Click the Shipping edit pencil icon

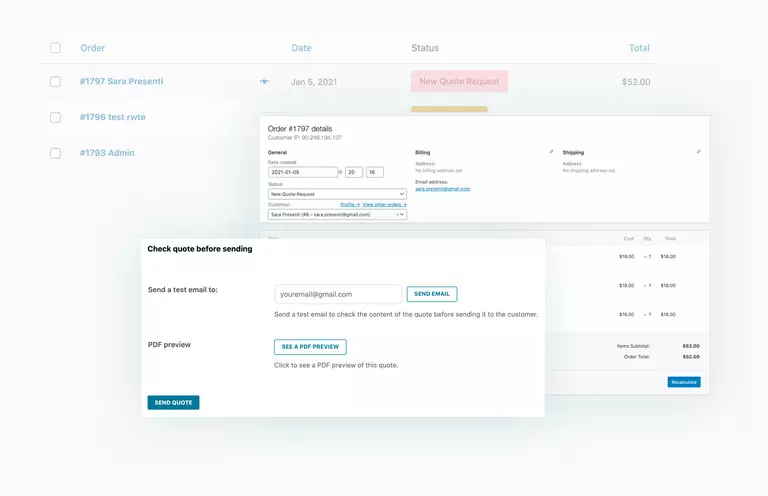coord(698,151)
